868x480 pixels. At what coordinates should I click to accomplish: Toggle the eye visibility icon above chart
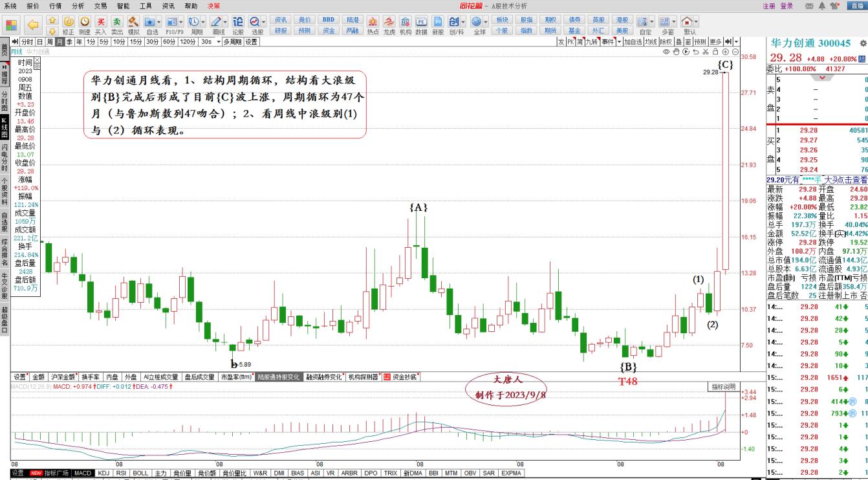coord(666,52)
